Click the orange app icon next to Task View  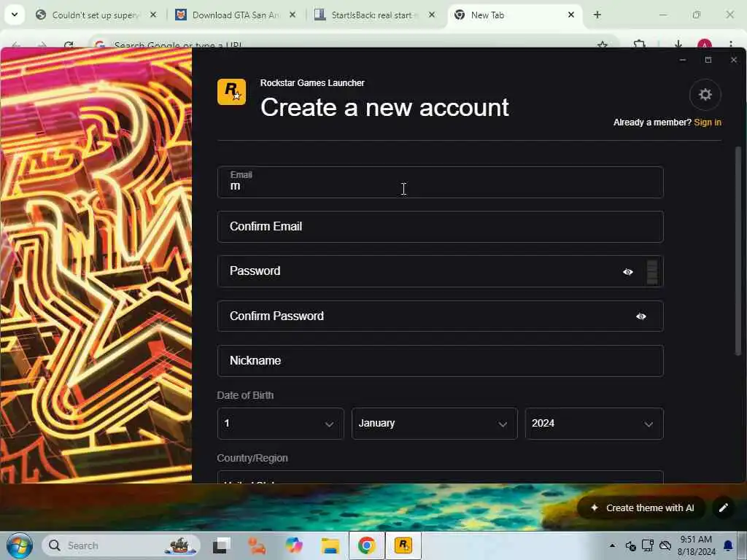tap(258, 545)
